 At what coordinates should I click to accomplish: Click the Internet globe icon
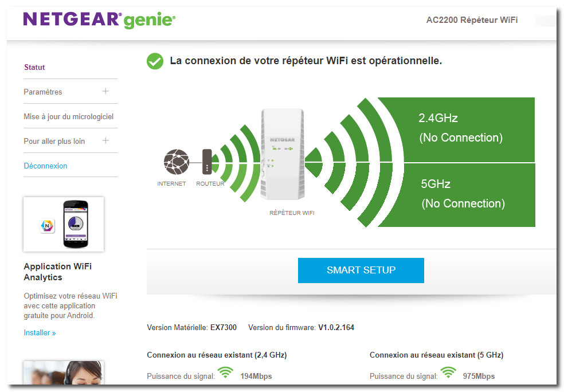[177, 162]
